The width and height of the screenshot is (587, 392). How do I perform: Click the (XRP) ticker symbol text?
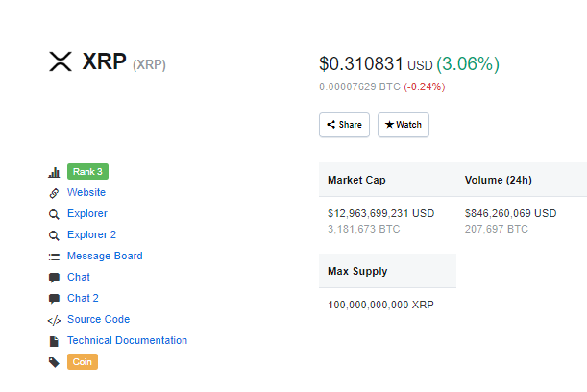click(x=149, y=64)
